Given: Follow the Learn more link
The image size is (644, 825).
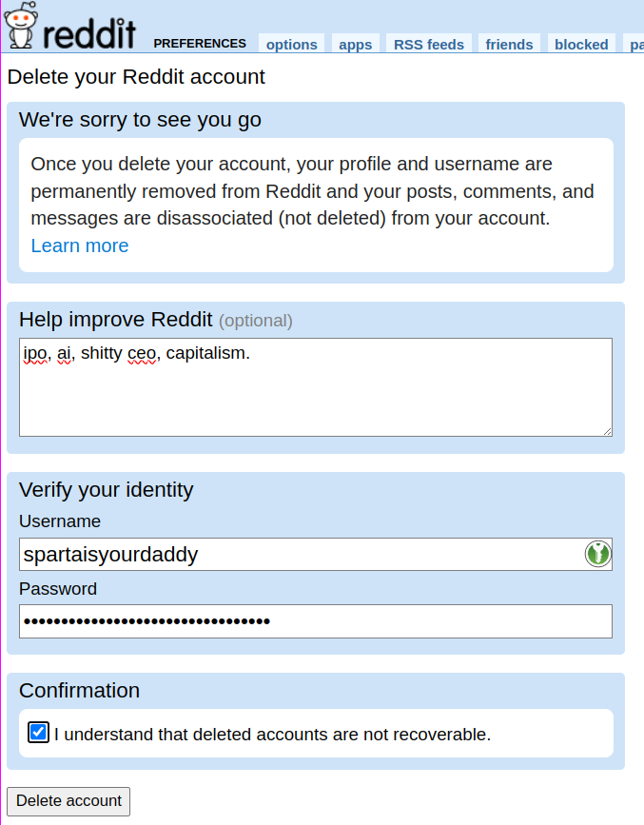Looking at the screenshot, I should click(80, 246).
